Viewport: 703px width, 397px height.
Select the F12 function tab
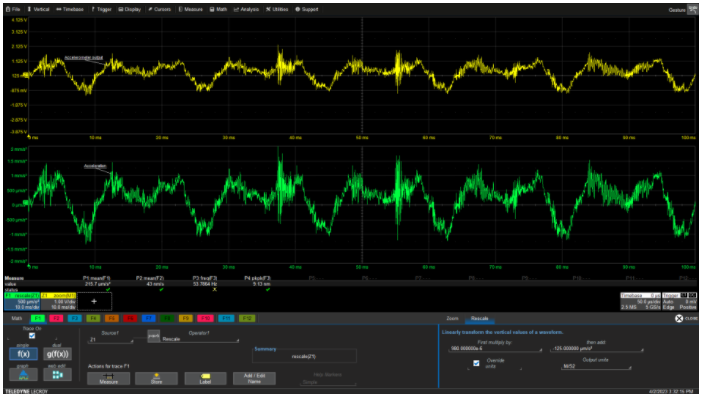(247, 318)
